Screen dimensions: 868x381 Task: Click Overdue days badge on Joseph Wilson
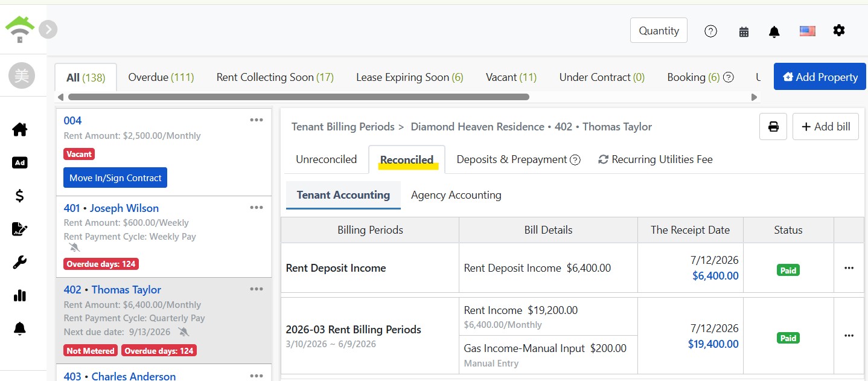(x=101, y=264)
